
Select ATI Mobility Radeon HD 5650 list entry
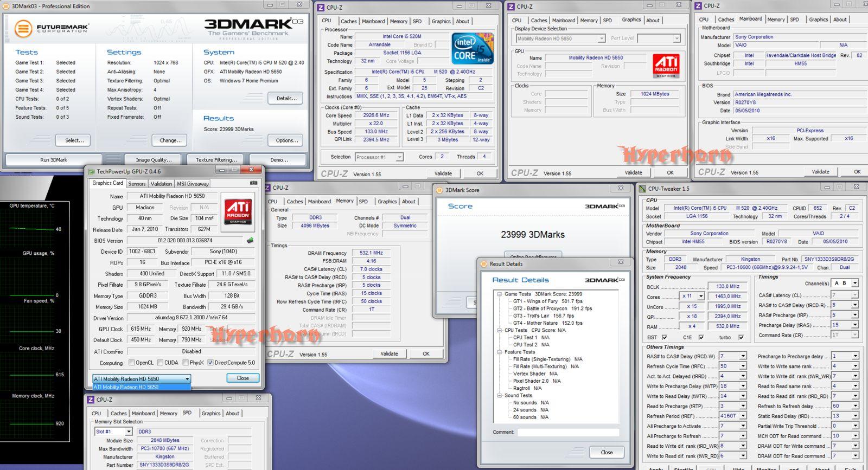[x=142, y=387]
